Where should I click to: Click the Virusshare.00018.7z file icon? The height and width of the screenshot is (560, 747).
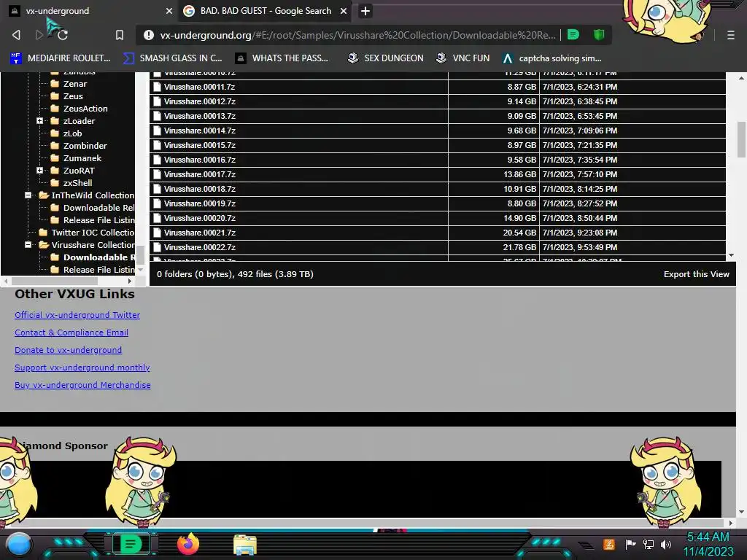click(x=157, y=189)
